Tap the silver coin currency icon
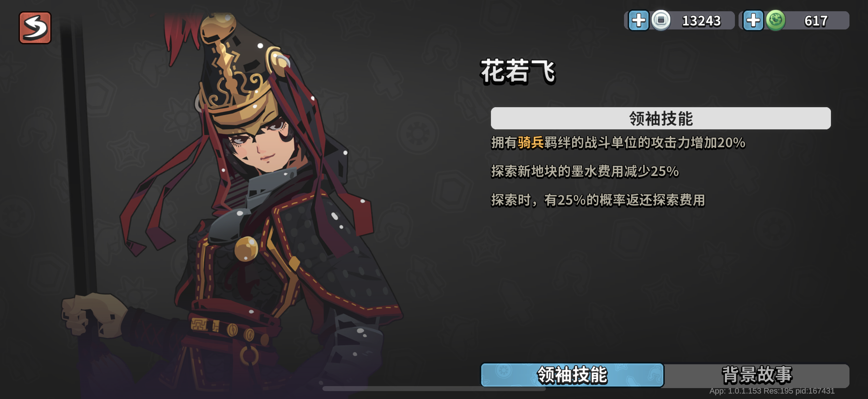This screenshot has width=868, height=399. click(661, 20)
